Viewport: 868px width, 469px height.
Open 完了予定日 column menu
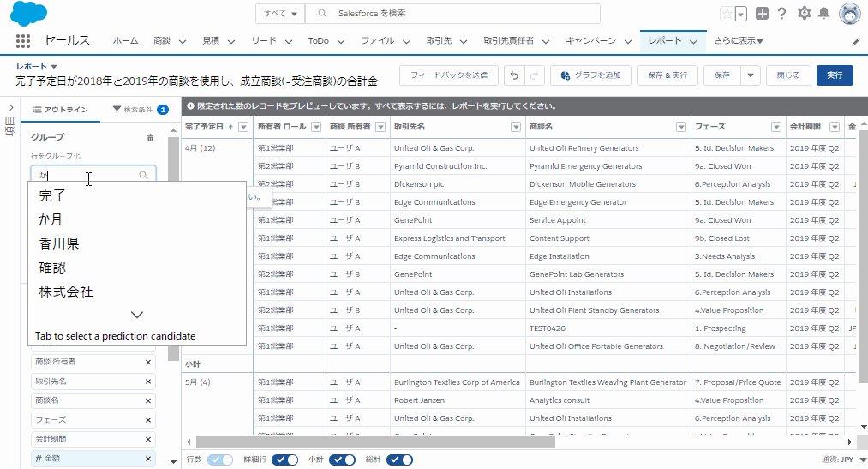tap(243, 128)
